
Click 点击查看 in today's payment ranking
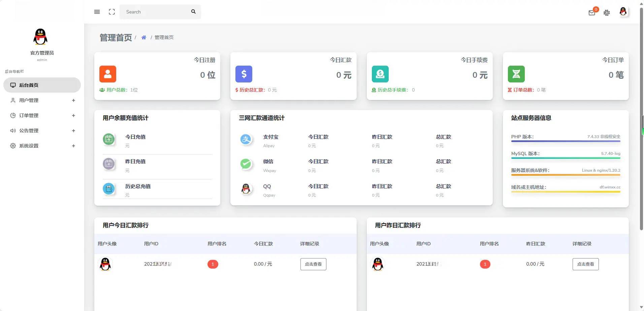tap(313, 264)
